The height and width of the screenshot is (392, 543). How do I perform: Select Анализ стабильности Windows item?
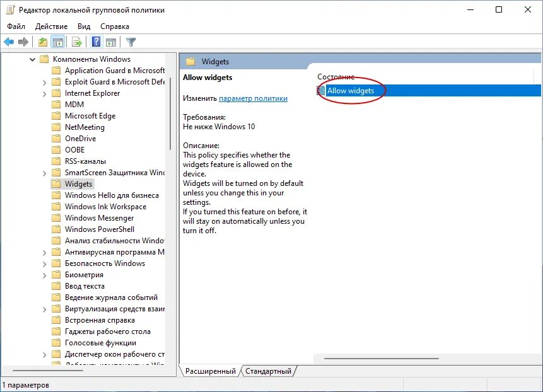click(x=115, y=241)
